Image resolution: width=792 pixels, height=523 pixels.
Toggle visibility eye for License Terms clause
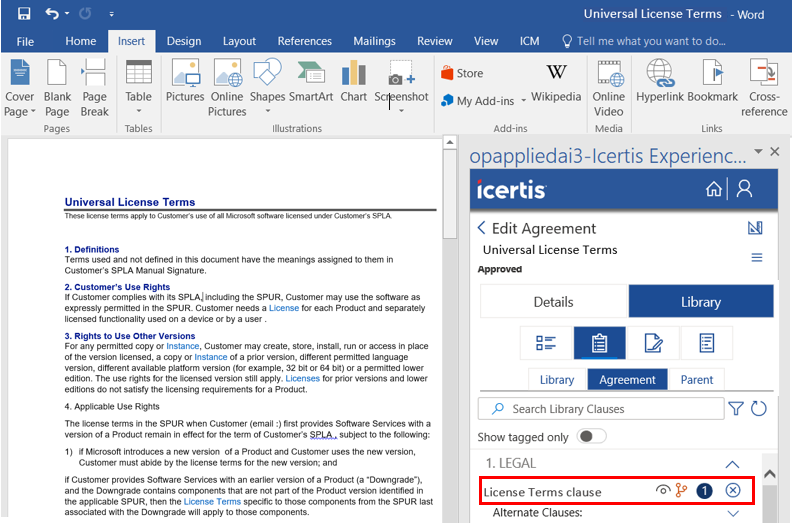tap(662, 490)
